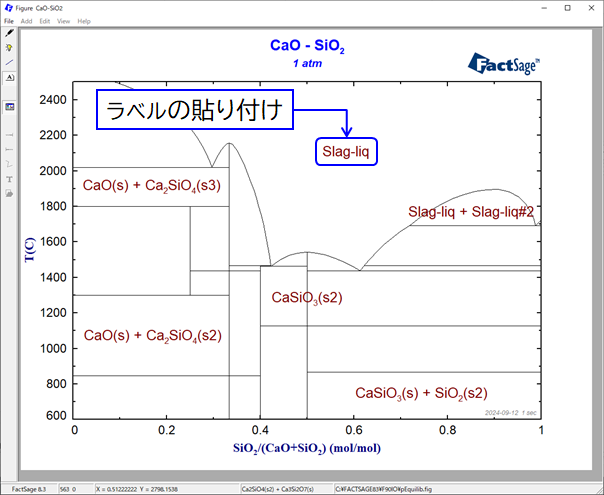Open the File menu
This screenshot has width=604, height=495.
(x=9, y=21)
